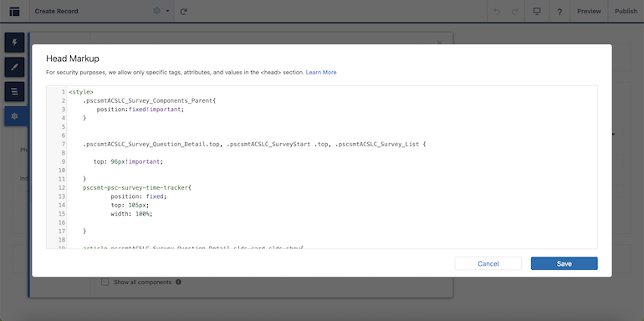Click the Publish button

click(x=626, y=11)
